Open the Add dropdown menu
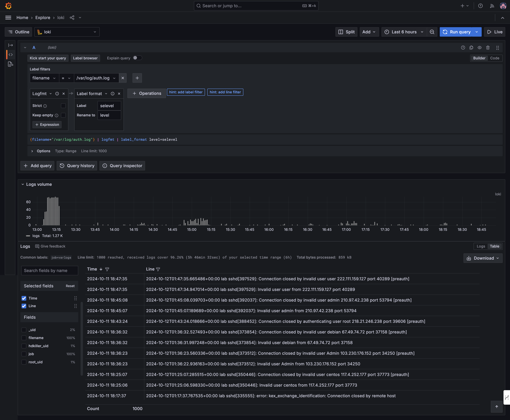 (369, 32)
